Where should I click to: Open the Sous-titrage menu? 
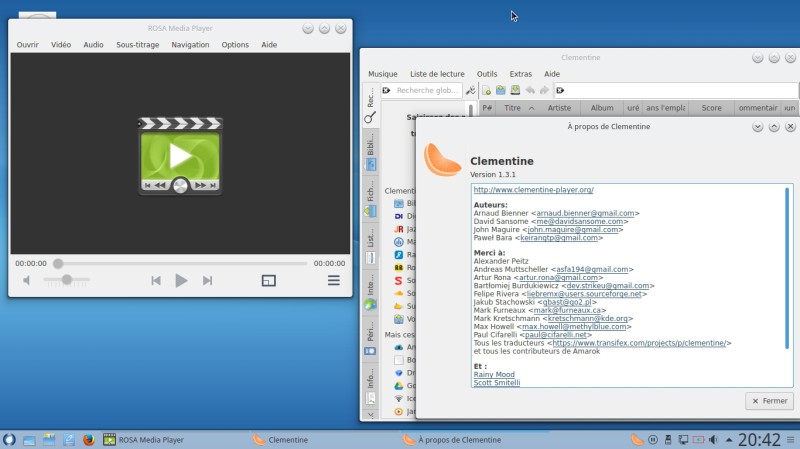click(x=138, y=44)
